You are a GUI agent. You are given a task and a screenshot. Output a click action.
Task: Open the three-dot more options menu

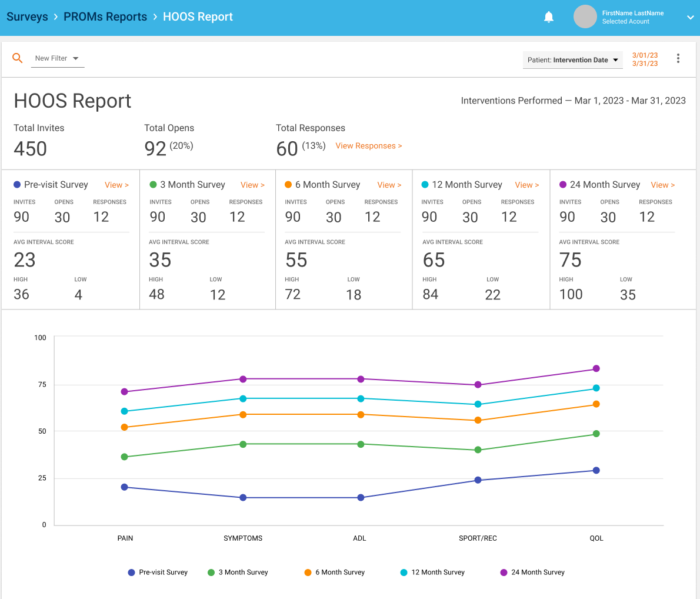point(678,58)
